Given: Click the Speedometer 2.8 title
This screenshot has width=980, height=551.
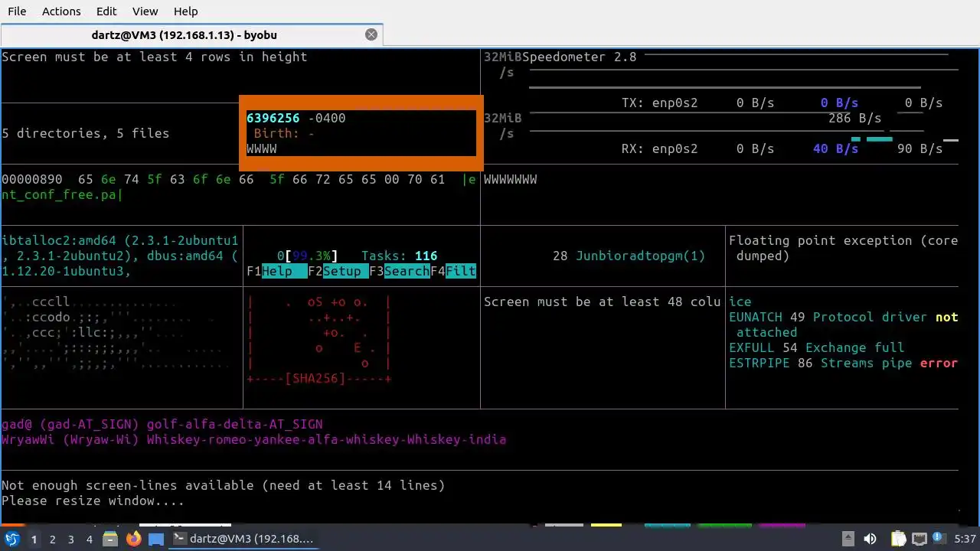Looking at the screenshot, I should coord(580,57).
